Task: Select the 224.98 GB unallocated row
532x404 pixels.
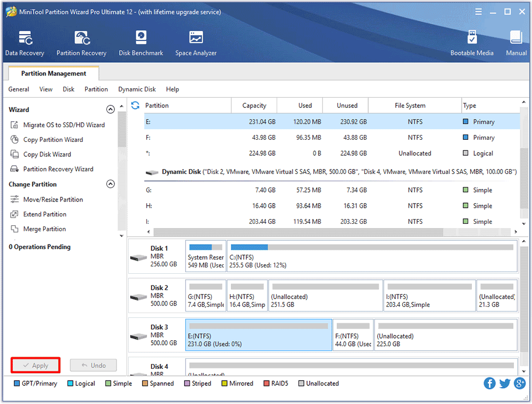Action: [332, 153]
